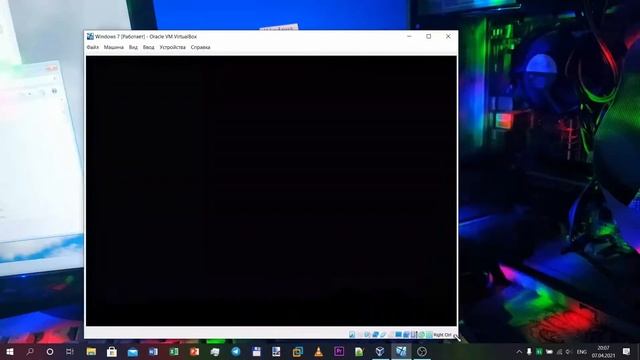This screenshot has height=360, width=640.
Task: Launch Microsoft Excel from the taskbar
Action: [x=174, y=351]
